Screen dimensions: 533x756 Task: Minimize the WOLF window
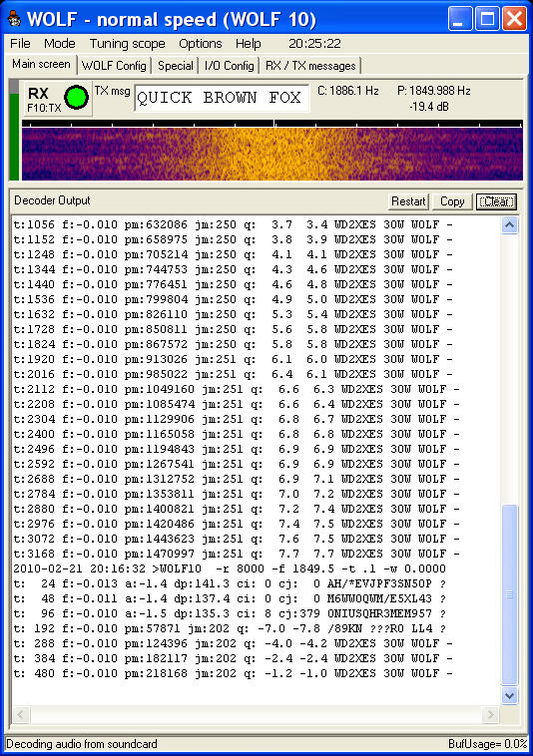(x=459, y=19)
